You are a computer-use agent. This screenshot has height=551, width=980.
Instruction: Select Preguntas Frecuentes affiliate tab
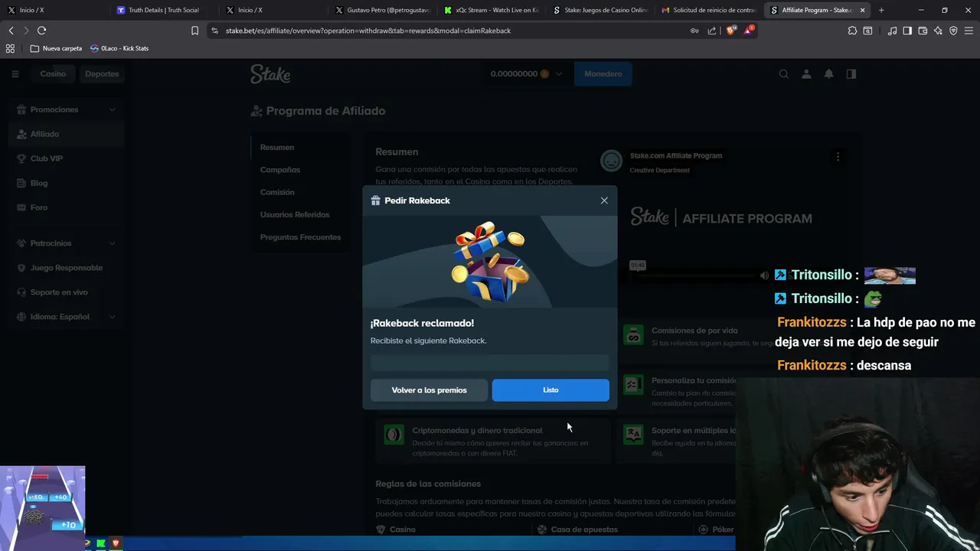click(x=300, y=237)
